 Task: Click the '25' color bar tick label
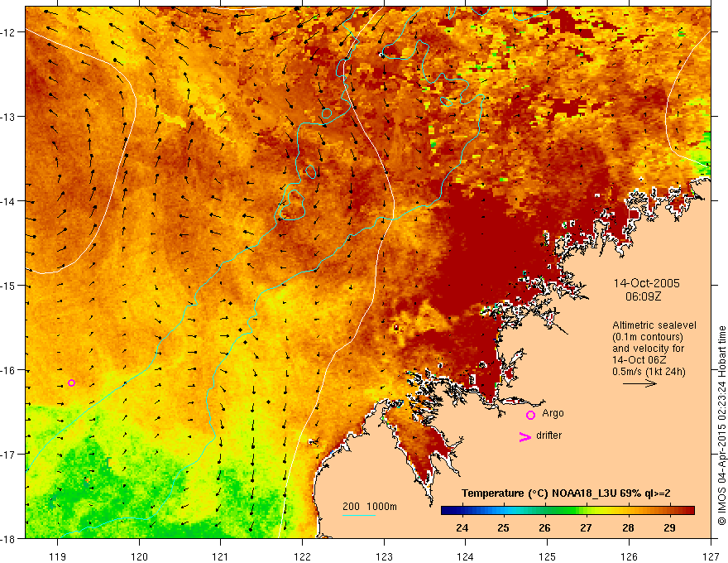tap(503, 527)
